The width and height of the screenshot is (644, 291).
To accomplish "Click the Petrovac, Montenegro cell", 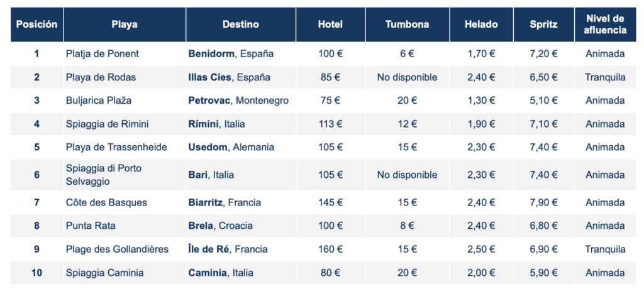I will [x=238, y=101].
